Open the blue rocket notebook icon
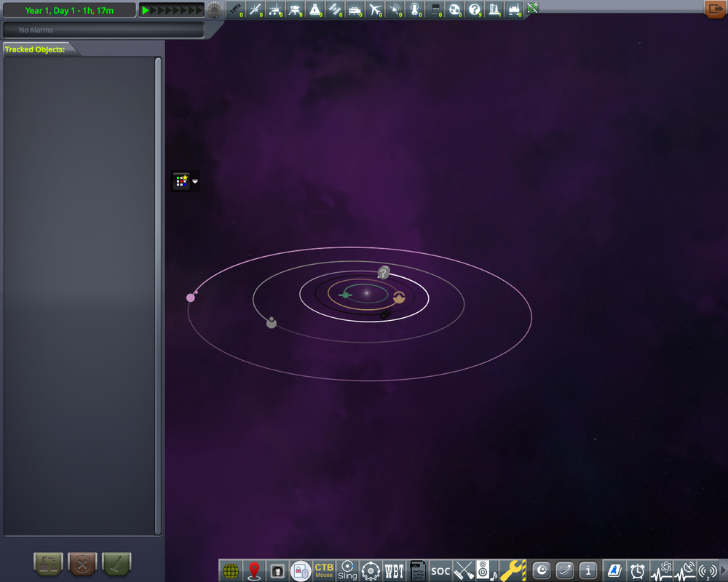 pyautogui.click(x=614, y=571)
